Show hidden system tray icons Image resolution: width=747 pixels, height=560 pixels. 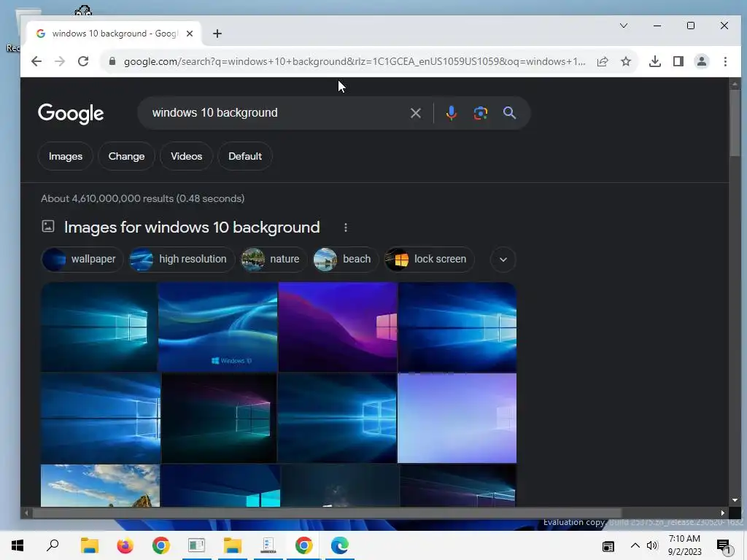[x=635, y=545]
